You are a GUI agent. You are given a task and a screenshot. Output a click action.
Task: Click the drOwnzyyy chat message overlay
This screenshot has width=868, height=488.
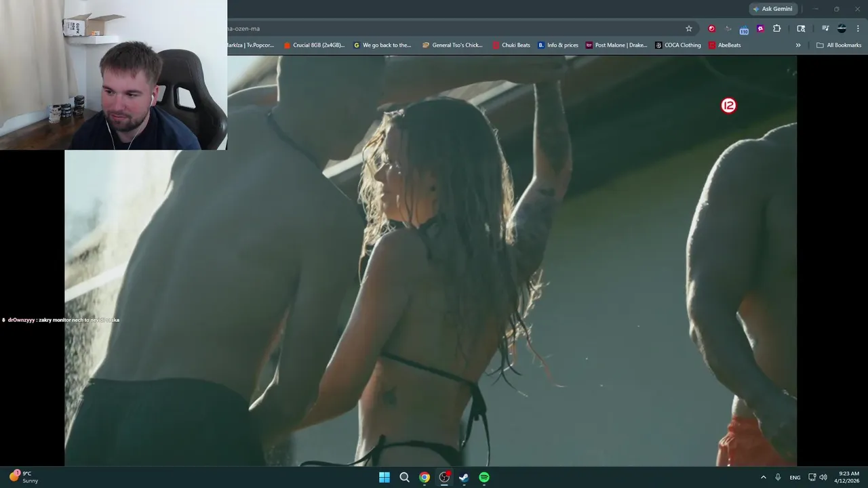pos(60,320)
